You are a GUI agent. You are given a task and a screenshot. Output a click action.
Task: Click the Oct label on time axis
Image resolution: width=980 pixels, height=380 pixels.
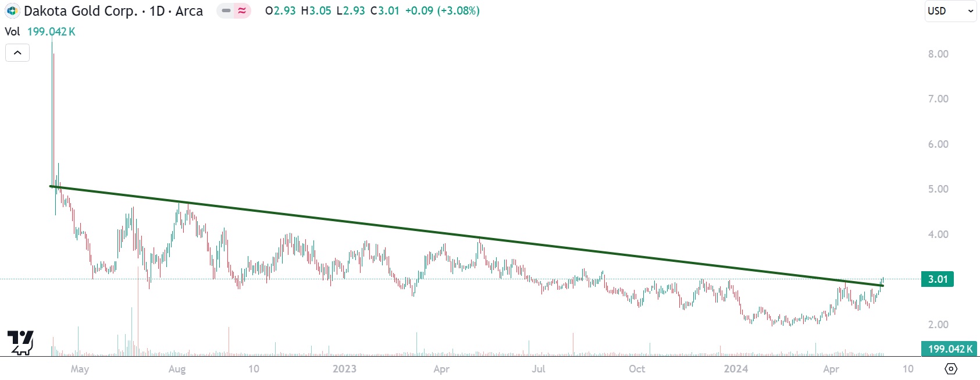click(x=637, y=369)
